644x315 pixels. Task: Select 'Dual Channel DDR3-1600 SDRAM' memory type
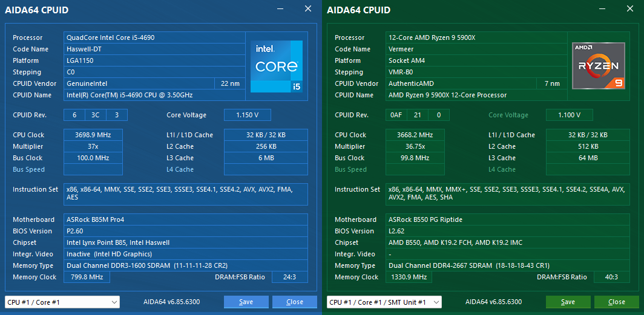[186, 265]
